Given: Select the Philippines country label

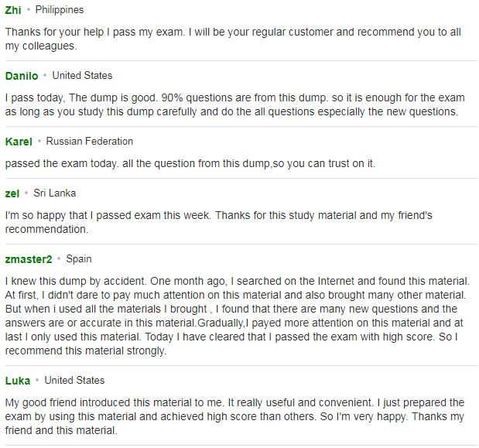Looking at the screenshot, I should point(60,10).
